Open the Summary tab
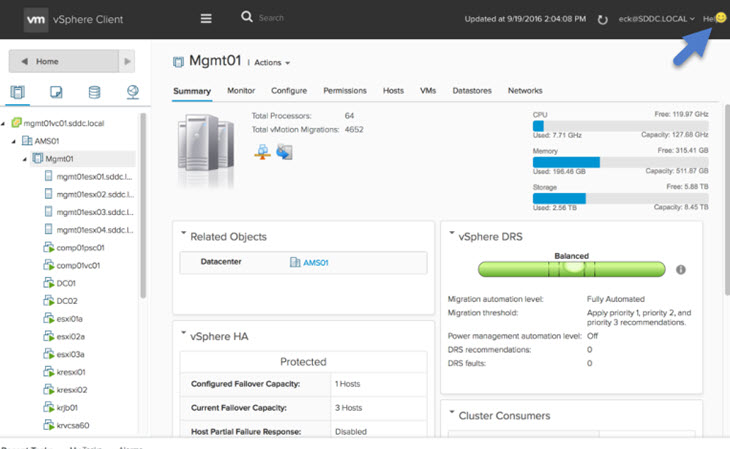This screenshot has width=730, height=449. coord(192,91)
